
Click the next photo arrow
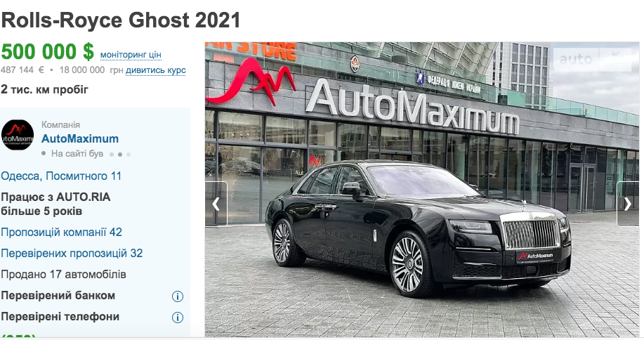click(x=628, y=204)
